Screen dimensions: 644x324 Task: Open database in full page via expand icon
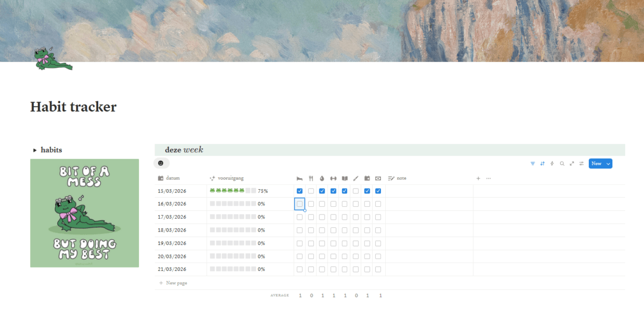click(572, 163)
